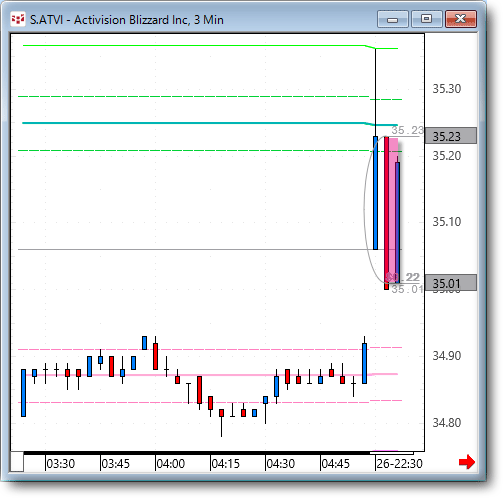The image size is (504, 499).
Task: Click the horizontal scrollbar above time axis
Action: coord(218,453)
